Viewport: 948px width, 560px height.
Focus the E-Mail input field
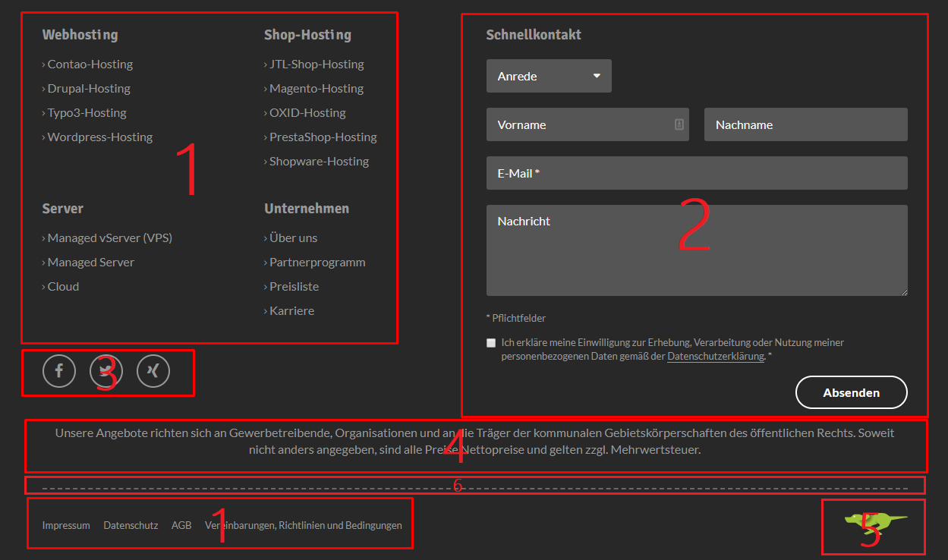[x=697, y=173]
